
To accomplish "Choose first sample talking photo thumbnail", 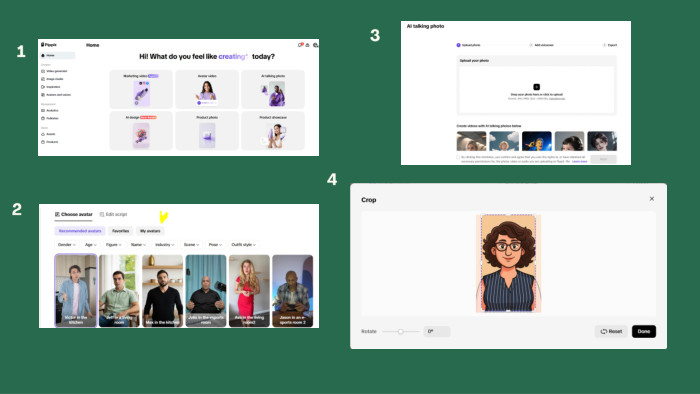I will tap(471, 141).
